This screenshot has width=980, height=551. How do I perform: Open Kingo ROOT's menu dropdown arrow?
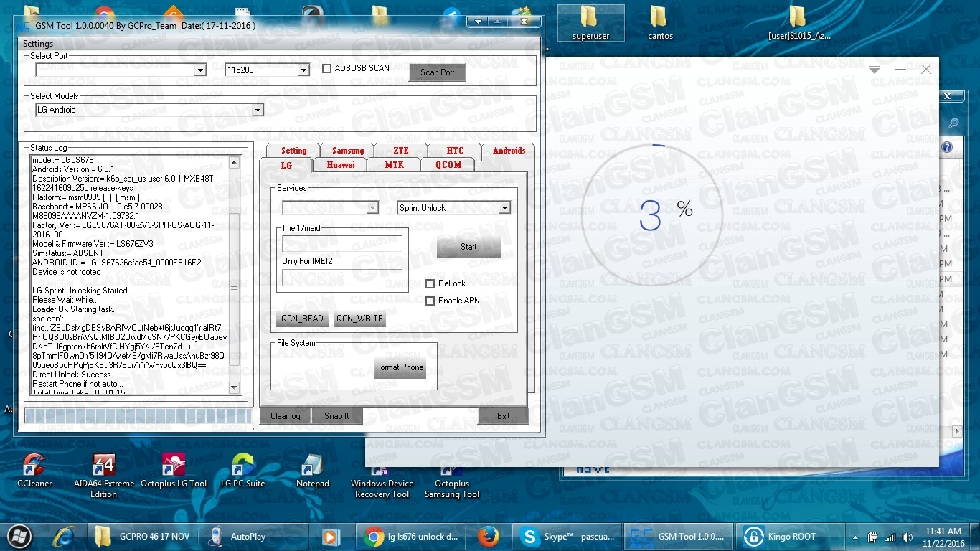(874, 70)
